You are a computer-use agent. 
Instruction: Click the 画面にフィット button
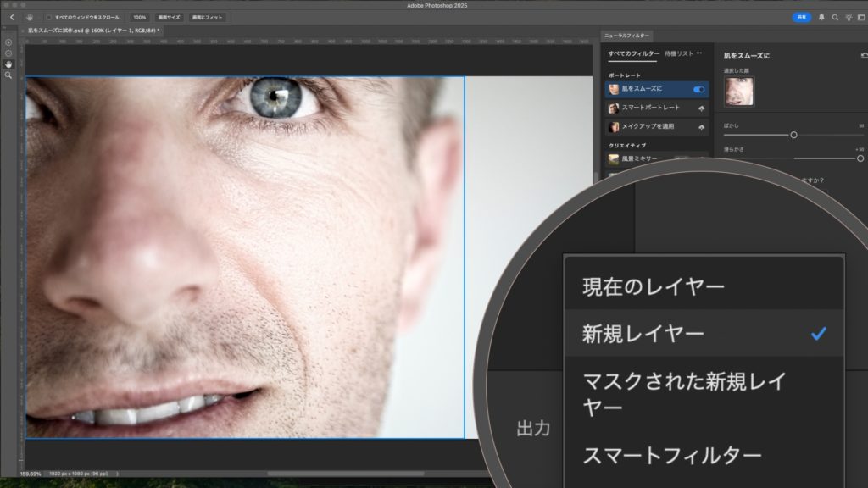[207, 17]
